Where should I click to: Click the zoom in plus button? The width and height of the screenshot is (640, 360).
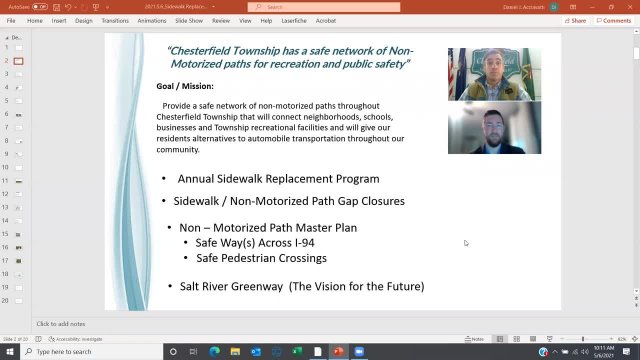611,339
